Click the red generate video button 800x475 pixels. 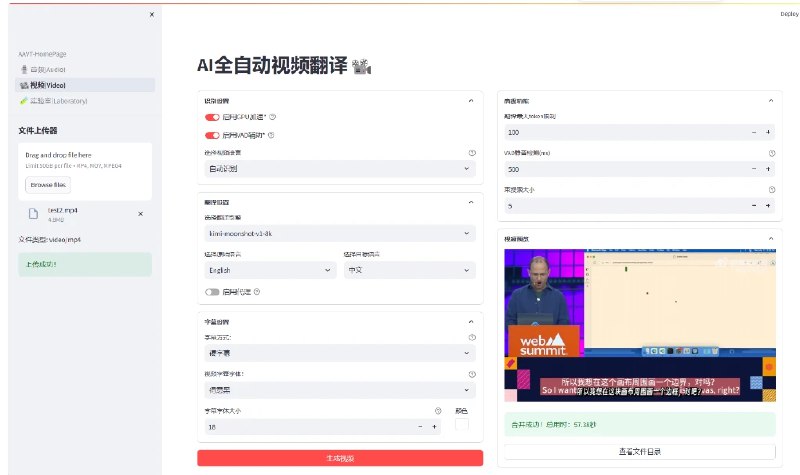[x=340, y=458]
